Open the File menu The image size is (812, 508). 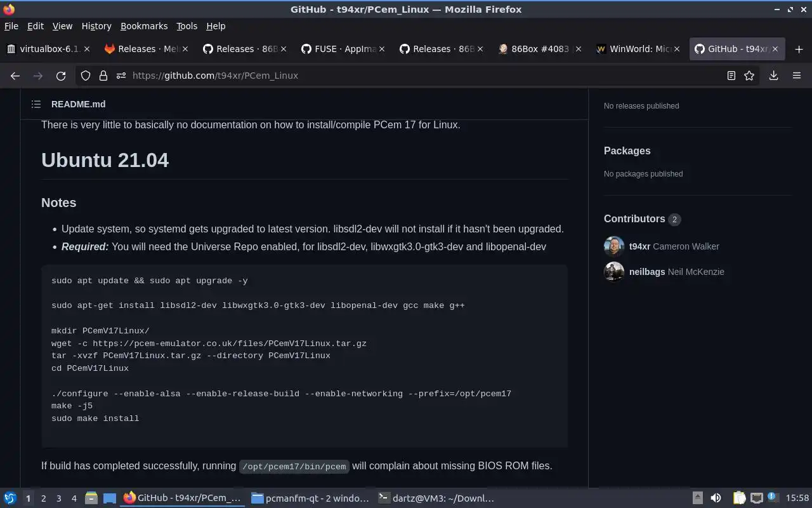coord(11,26)
